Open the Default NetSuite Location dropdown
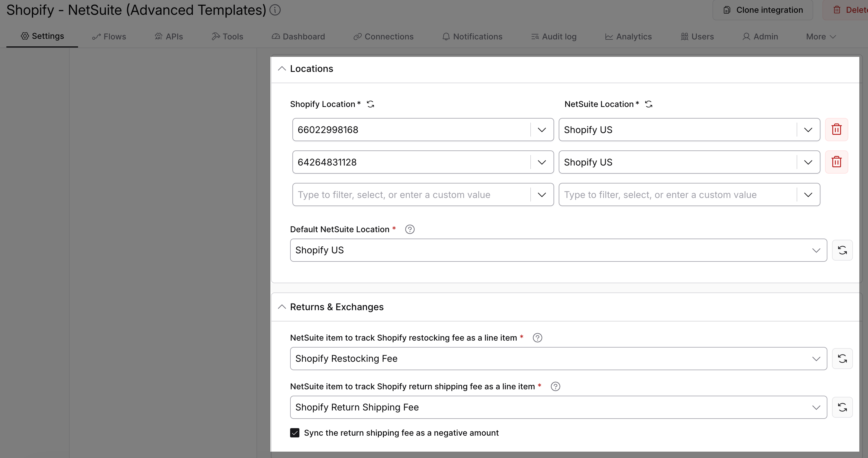Screen dimensions: 868x458 [x=558, y=250]
